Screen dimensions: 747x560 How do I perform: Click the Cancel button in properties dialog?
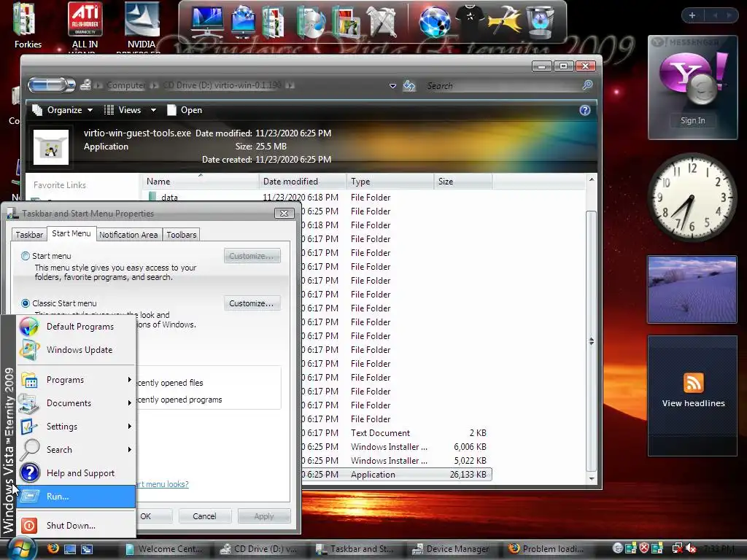click(x=204, y=516)
